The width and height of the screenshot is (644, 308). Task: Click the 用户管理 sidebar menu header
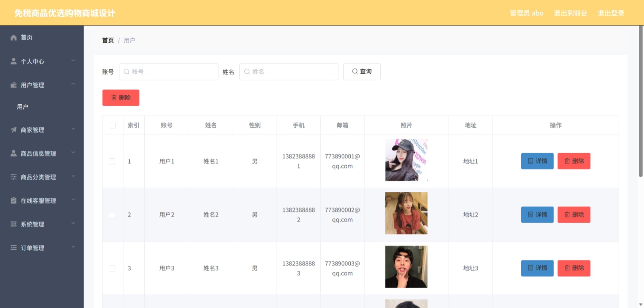[x=42, y=85]
